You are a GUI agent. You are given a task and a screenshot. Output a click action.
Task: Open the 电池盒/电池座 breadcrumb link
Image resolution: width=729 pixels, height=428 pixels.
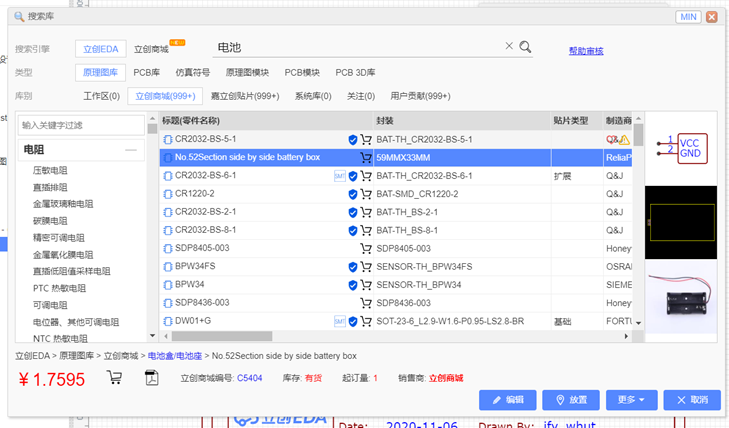click(175, 356)
